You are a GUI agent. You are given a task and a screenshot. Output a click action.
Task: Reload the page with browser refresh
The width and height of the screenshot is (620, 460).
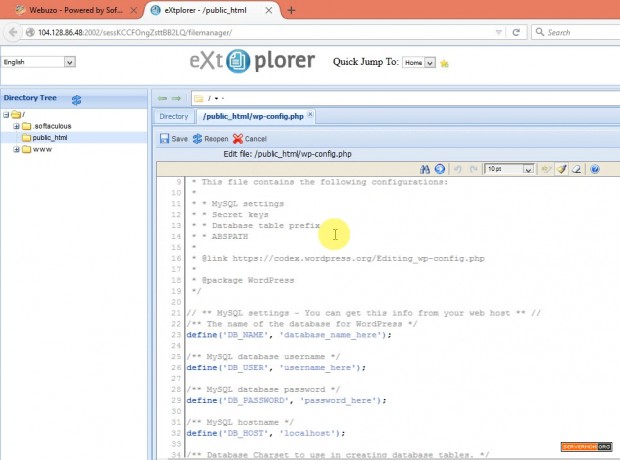click(x=516, y=32)
